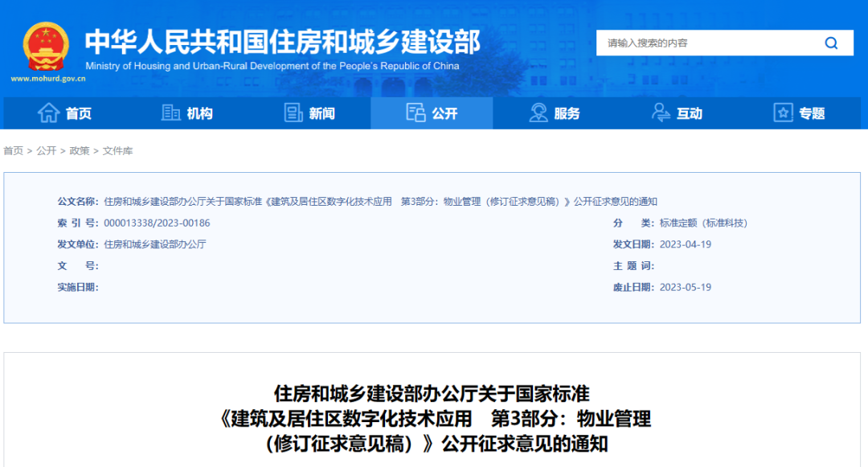The width and height of the screenshot is (868, 467).
Task: Click the building icon beside 机构
Action: (170, 113)
